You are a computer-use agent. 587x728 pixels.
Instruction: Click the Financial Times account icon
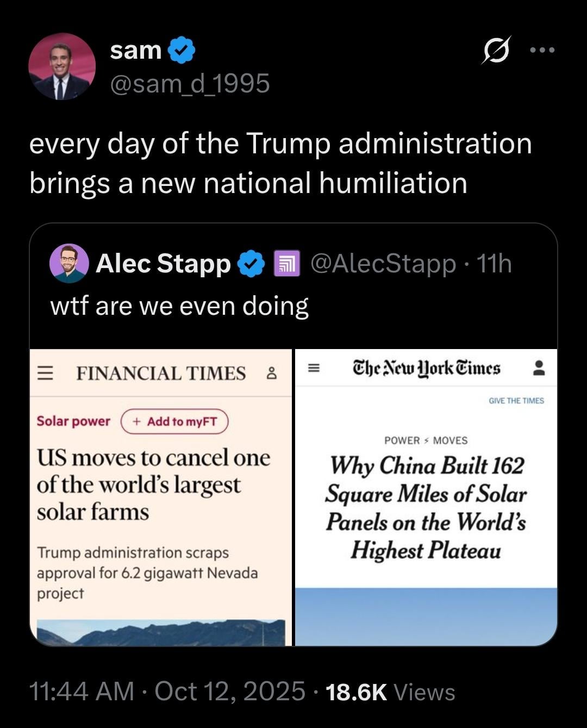pos(272,374)
